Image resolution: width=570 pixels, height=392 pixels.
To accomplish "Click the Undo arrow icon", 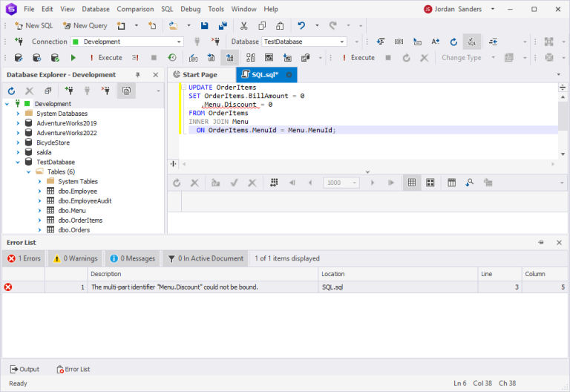I will point(301,25).
